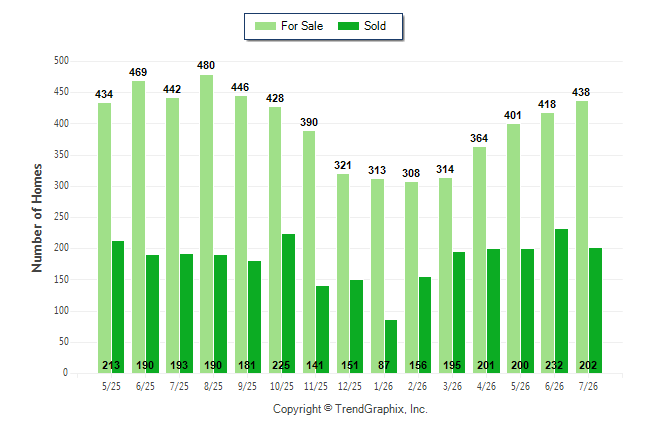This screenshot has width=646, height=434.
Task: Select the Sold legend label
Action: click(x=375, y=26)
